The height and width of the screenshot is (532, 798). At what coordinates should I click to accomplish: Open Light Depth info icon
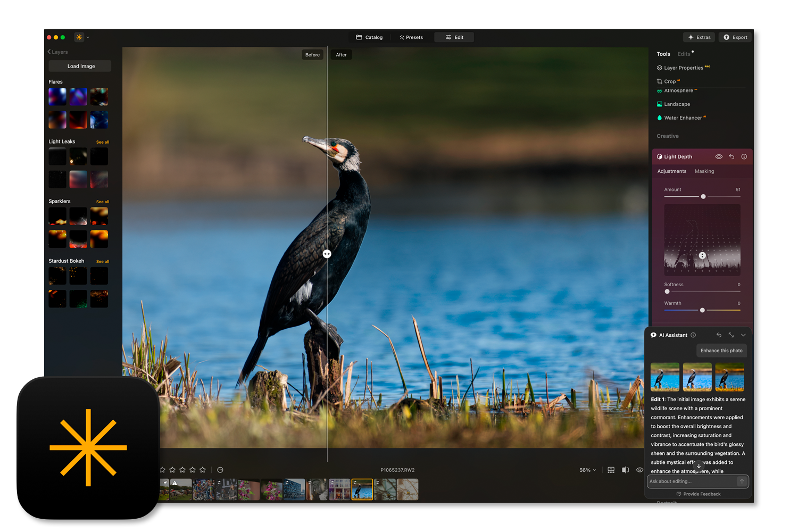coord(744,157)
